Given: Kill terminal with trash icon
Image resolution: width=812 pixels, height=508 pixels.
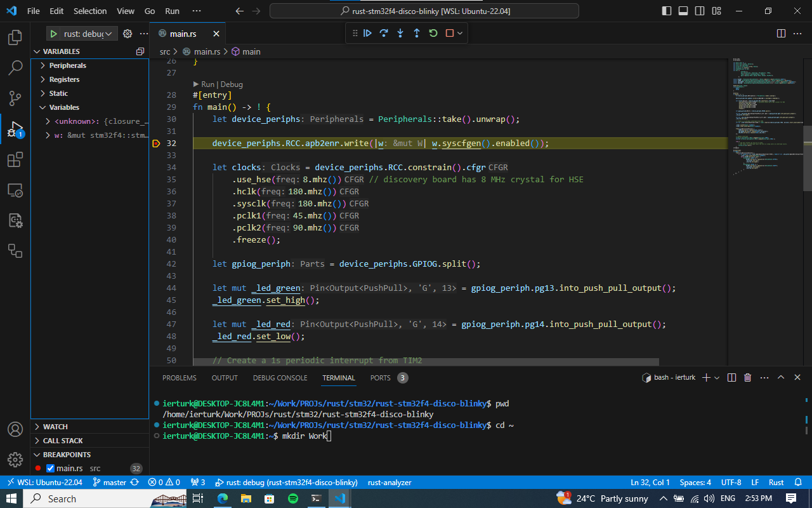Looking at the screenshot, I should click(x=748, y=377).
